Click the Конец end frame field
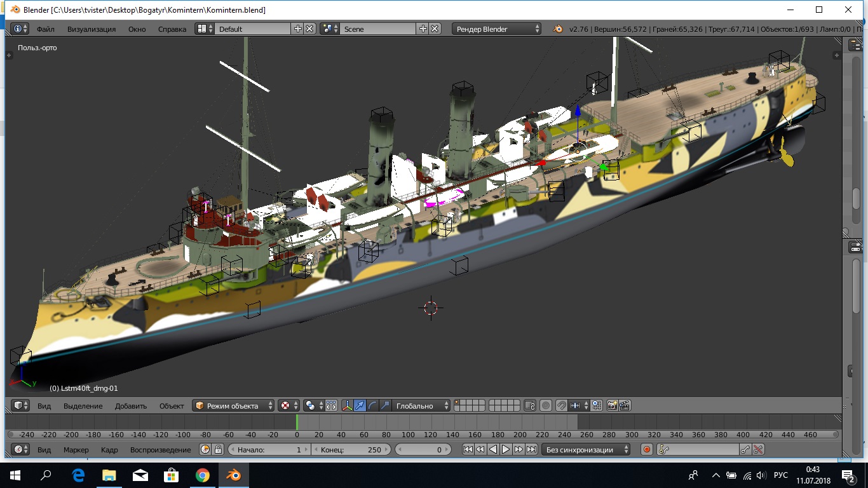This screenshot has width=868, height=488. click(349, 449)
